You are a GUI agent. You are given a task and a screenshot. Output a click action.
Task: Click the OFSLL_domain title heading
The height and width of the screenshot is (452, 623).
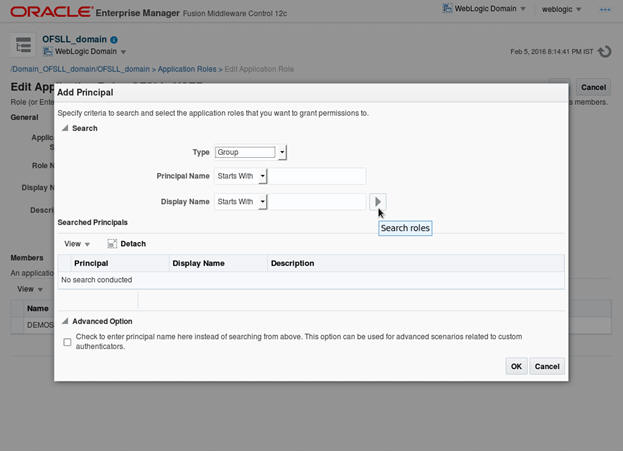coord(74,39)
